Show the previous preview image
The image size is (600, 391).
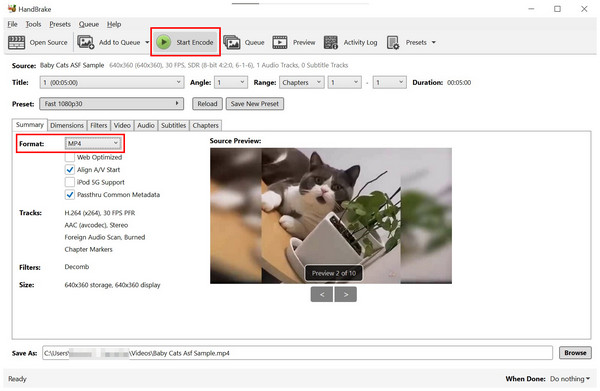click(x=321, y=295)
